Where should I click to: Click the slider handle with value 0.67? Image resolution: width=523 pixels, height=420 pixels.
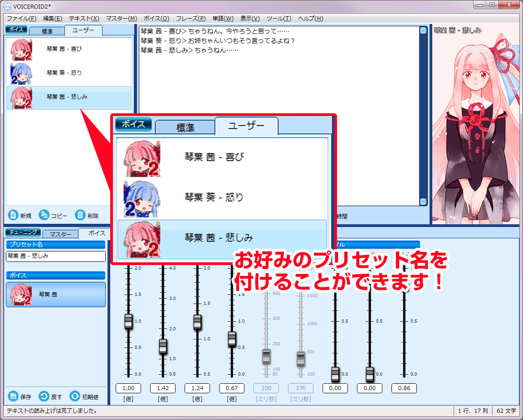point(232,339)
